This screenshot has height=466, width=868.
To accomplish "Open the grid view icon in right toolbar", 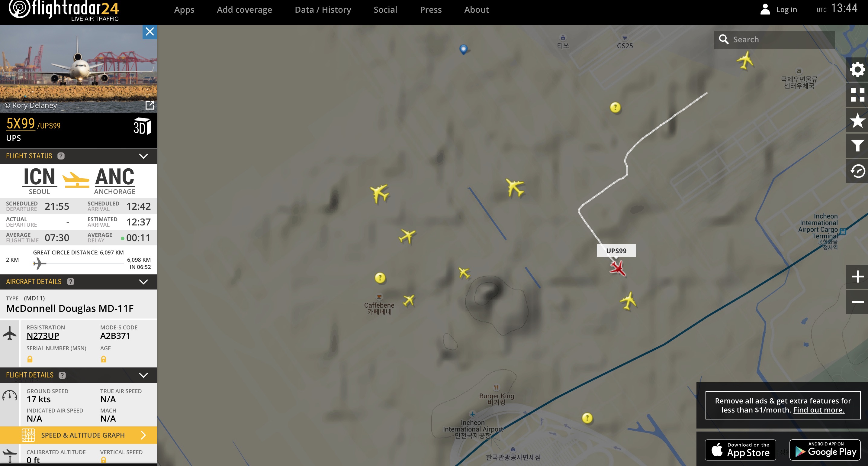I will click(857, 95).
